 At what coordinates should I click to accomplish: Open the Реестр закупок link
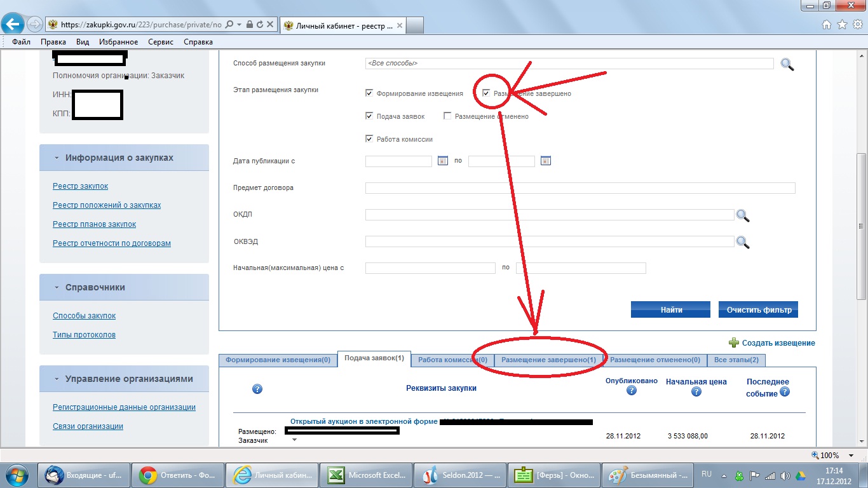(x=80, y=186)
